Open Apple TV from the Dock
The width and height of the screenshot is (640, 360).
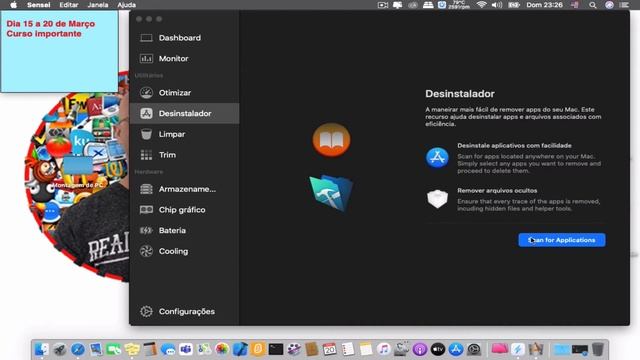(x=438, y=349)
